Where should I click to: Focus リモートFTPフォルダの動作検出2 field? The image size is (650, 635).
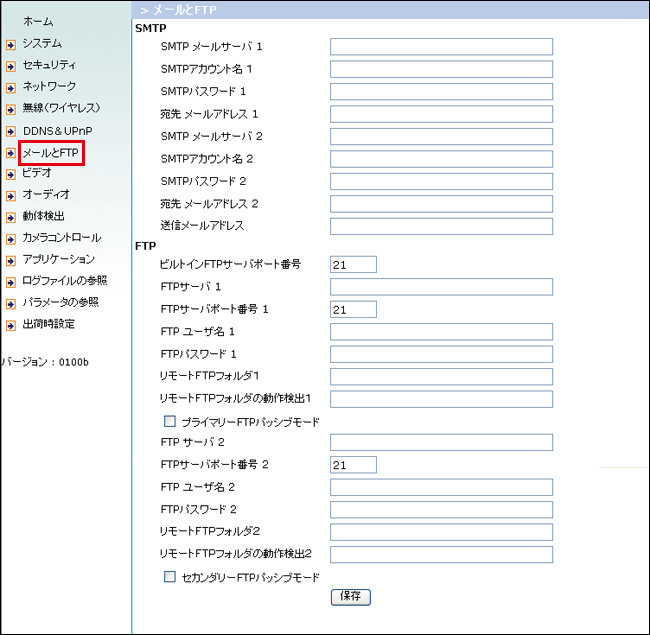(x=441, y=555)
